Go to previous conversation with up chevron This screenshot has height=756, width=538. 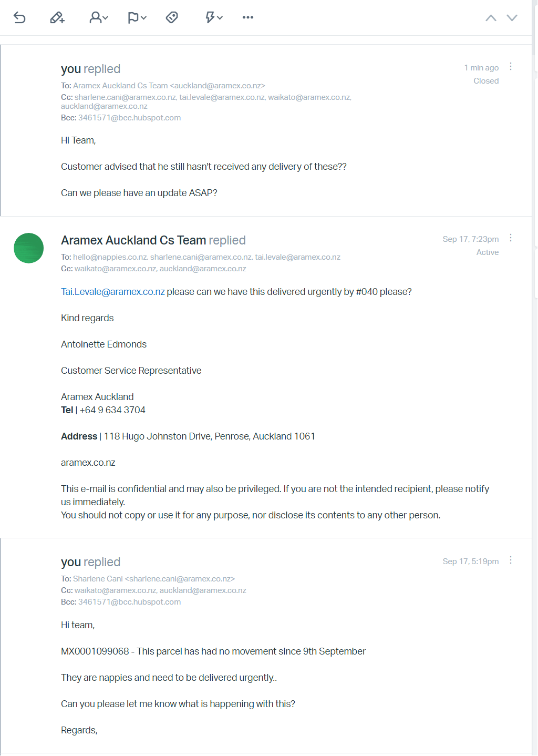coord(491,18)
